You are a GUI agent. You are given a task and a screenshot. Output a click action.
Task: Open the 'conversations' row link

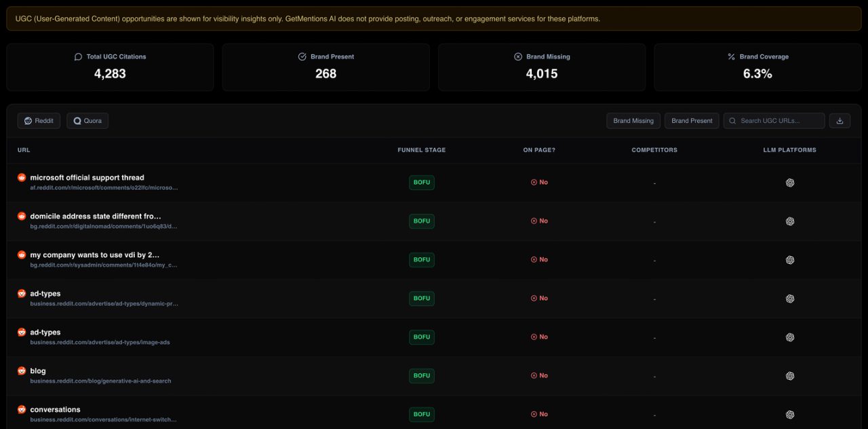(55, 410)
